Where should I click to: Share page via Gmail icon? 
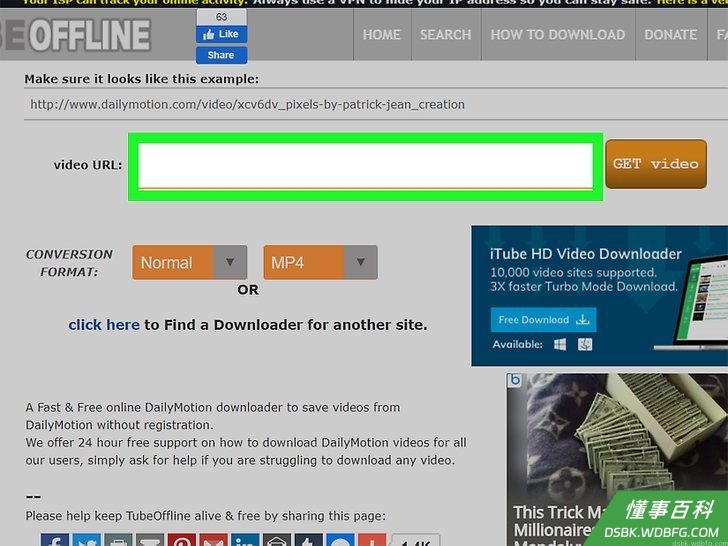(x=214, y=540)
